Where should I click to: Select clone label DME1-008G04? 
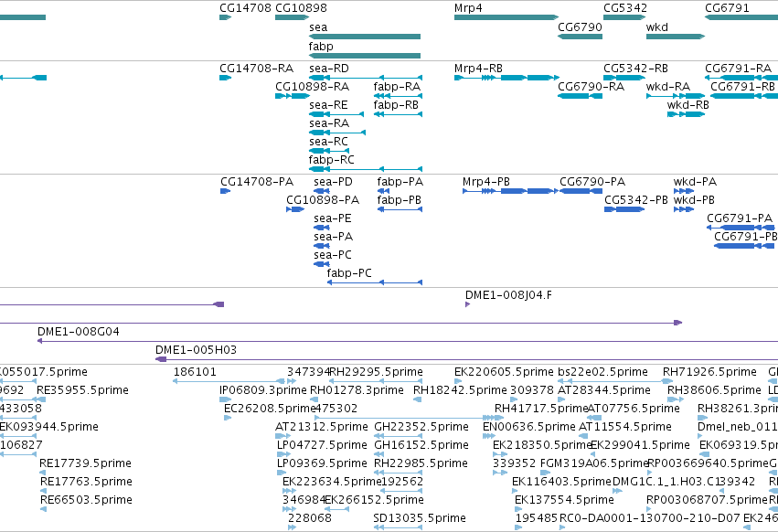[79, 332]
